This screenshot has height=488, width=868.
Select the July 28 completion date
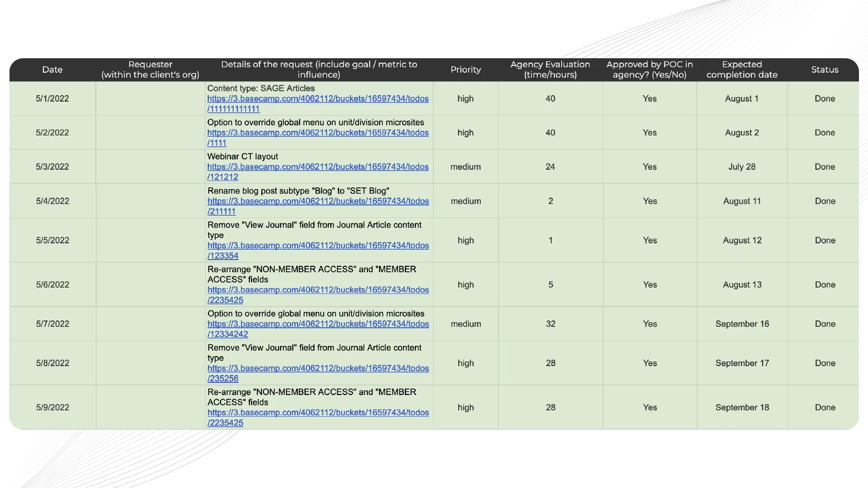(x=742, y=167)
